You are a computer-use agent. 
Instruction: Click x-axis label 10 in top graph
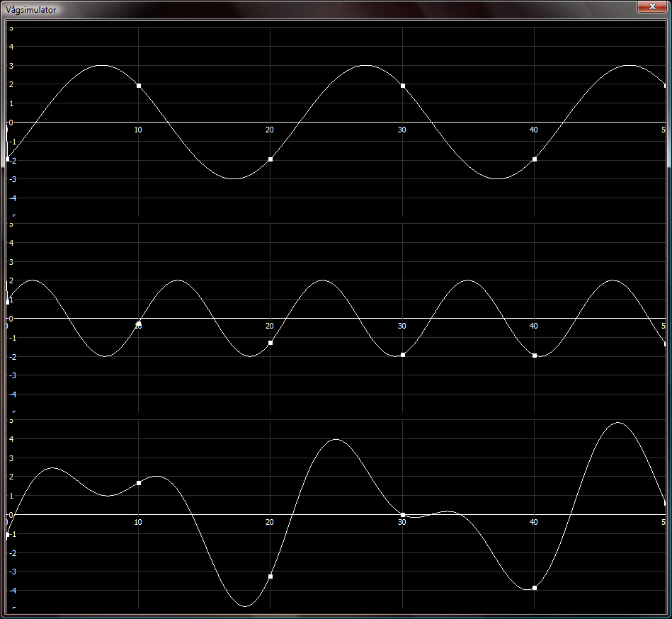[138, 130]
